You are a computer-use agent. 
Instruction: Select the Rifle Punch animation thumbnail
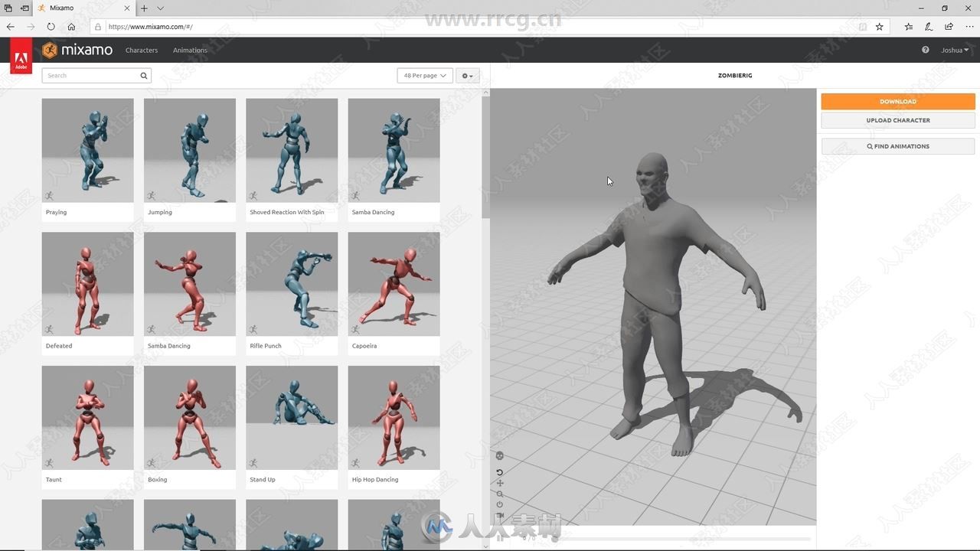292,284
